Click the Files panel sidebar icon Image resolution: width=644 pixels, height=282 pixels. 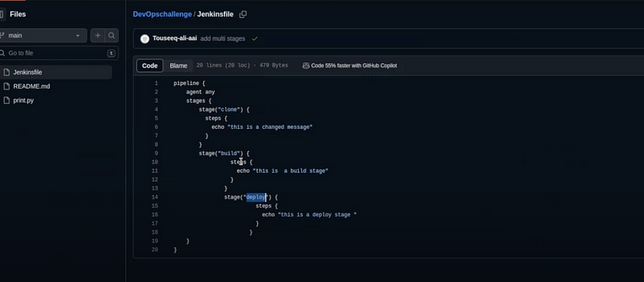click(x=1, y=15)
